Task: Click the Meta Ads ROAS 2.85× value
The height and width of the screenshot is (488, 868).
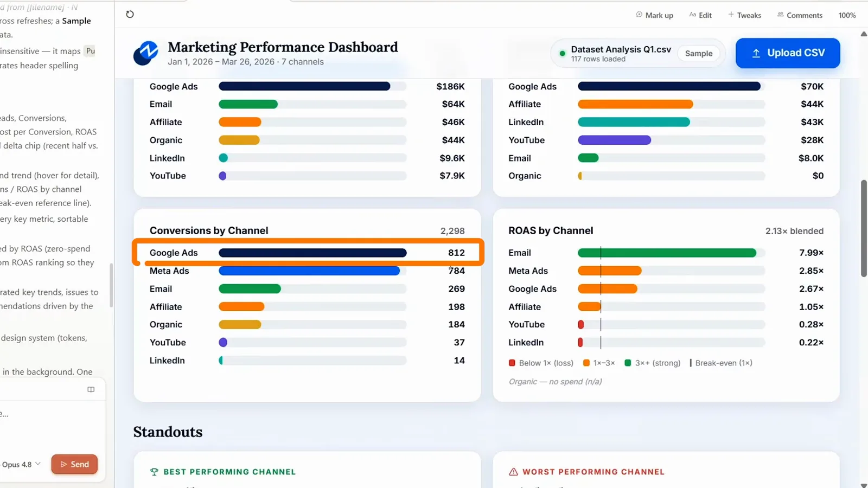Action: (x=811, y=271)
